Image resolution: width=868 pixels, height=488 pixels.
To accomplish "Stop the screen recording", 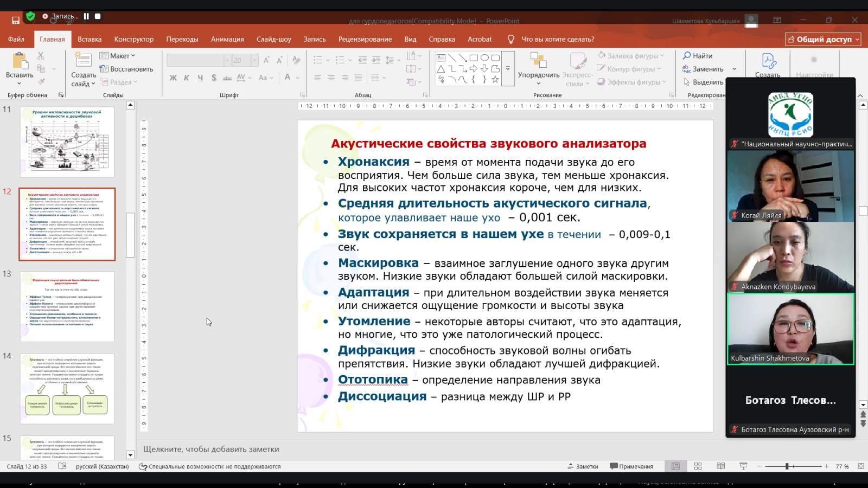I will [x=98, y=16].
